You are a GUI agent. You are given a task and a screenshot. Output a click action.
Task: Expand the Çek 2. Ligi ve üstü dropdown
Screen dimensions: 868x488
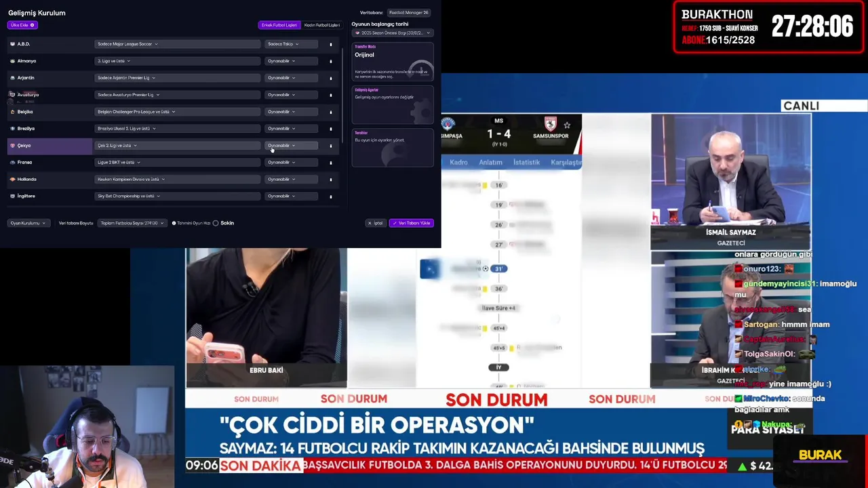click(x=176, y=145)
